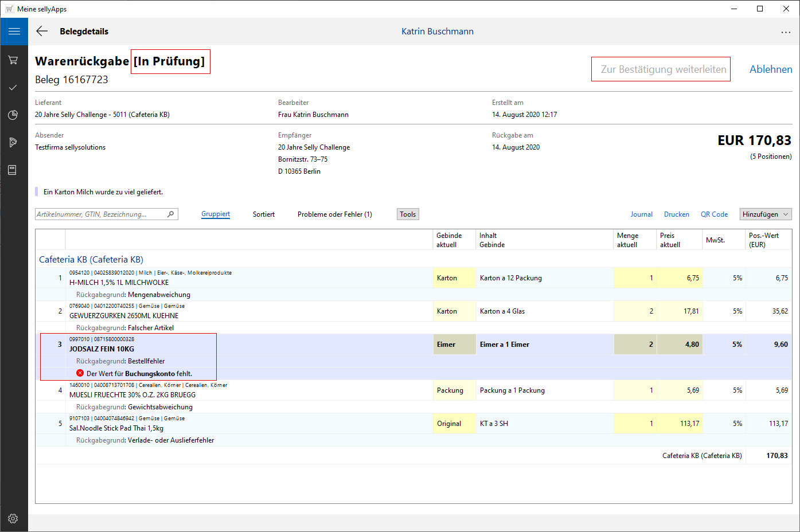Open settings gear in sidebar
The image size is (800, 532).
pos(13,518)
